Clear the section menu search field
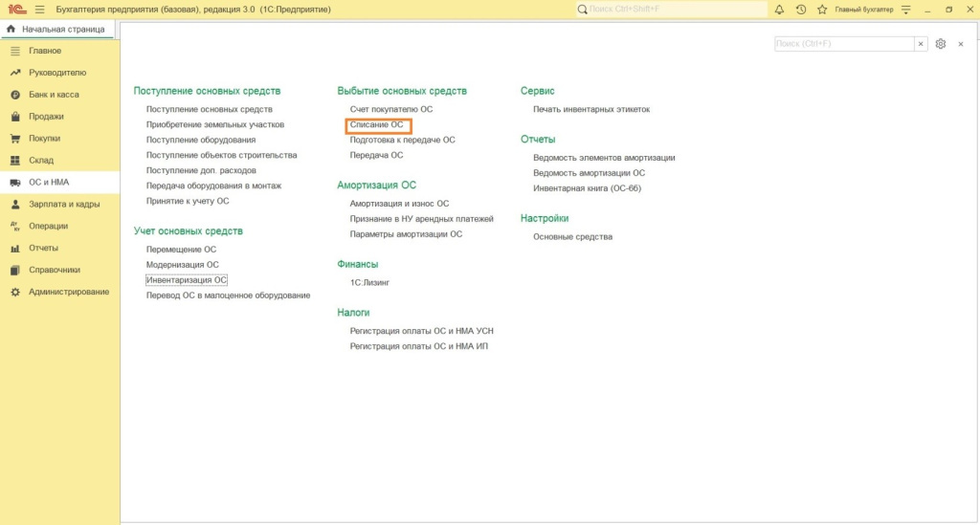 (x=921, y=44)
